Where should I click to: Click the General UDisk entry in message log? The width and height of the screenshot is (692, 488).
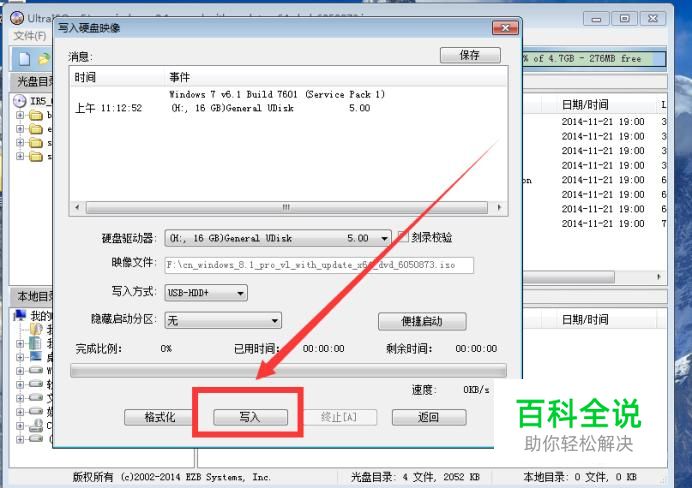point(271,108)
